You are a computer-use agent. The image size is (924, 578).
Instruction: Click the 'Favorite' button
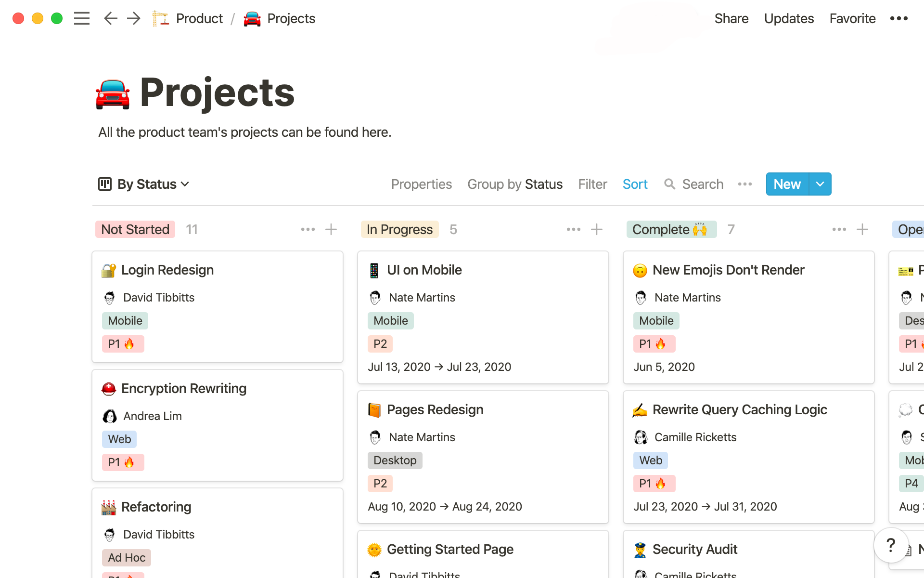pyautogui.click(x=852, y=18)
